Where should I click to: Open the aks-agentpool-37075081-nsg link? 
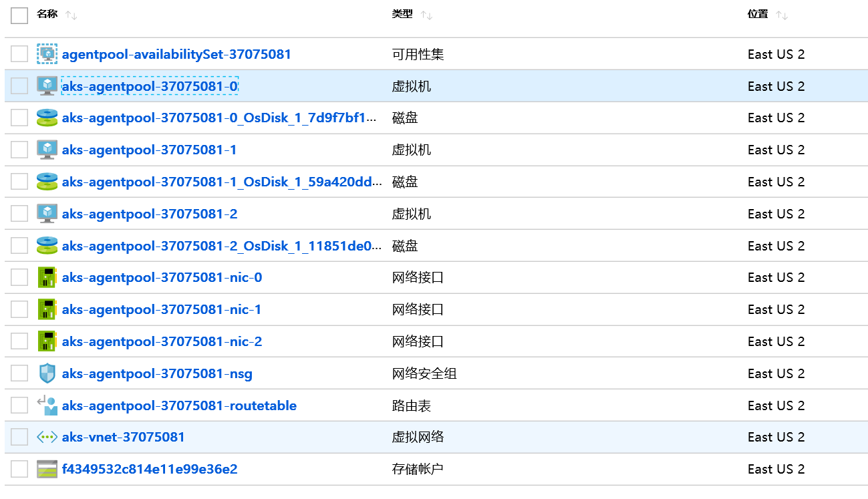click(157, 374)
